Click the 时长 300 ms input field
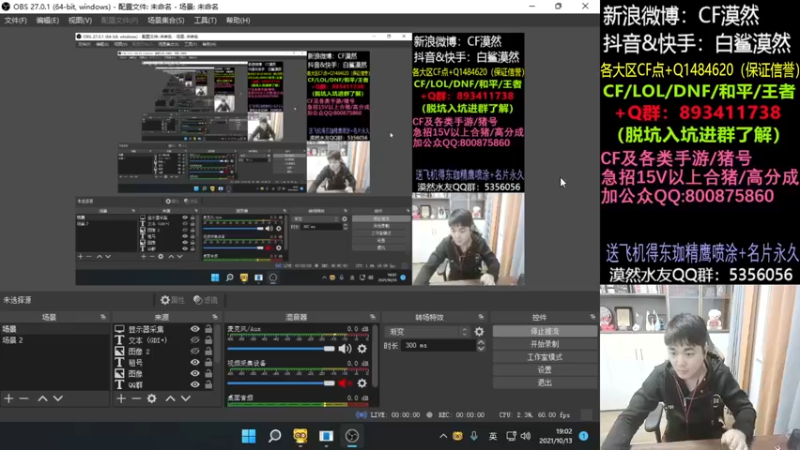 pos(439,345)
